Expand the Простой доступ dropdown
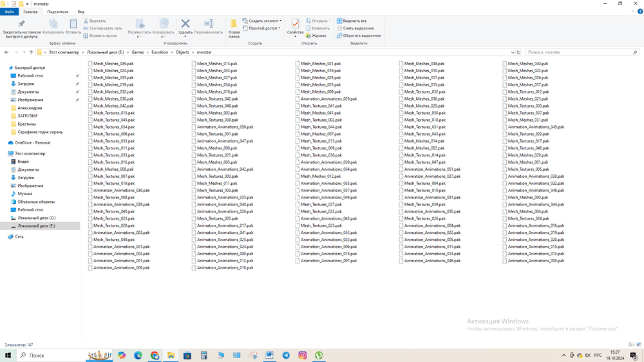The width and height of the screenshot is (644, 362). point(264,28)
